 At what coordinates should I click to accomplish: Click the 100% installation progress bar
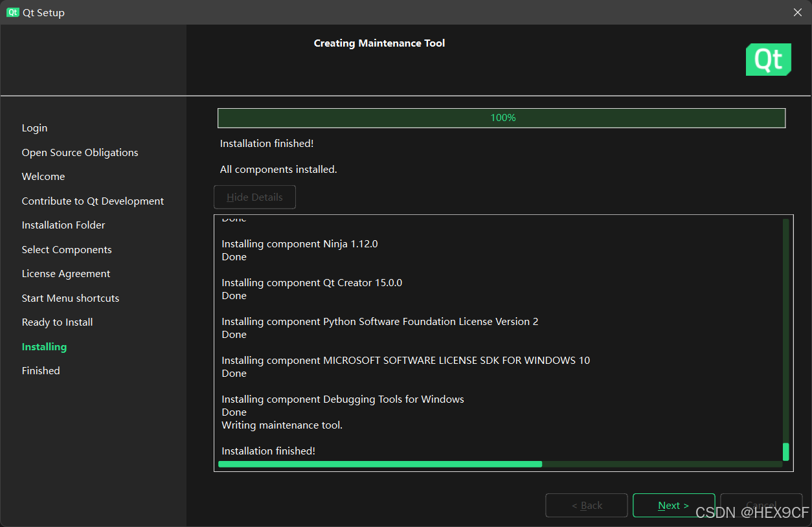click(502, 118)
